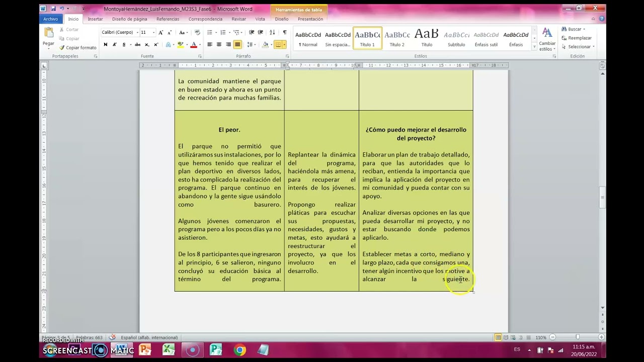Align text to the left
The height and width of the screenshot is (362, 644).
[210, 45]
